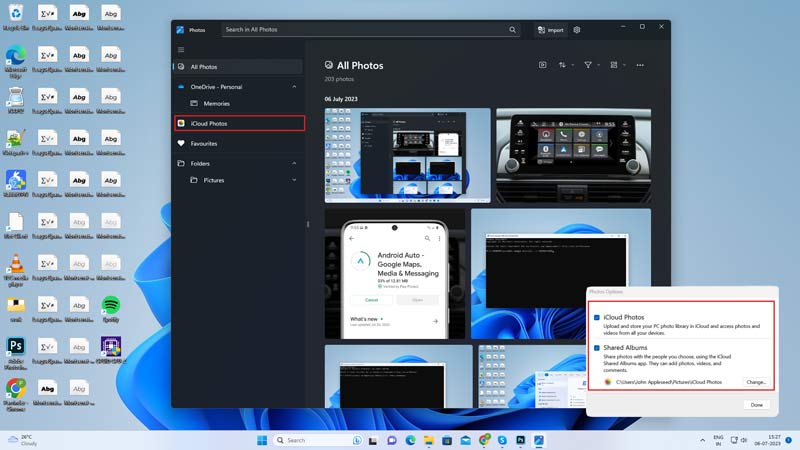Click the Folders heading in sidebar
This screenshot has width=800, height=450.
tap(200, 163)
